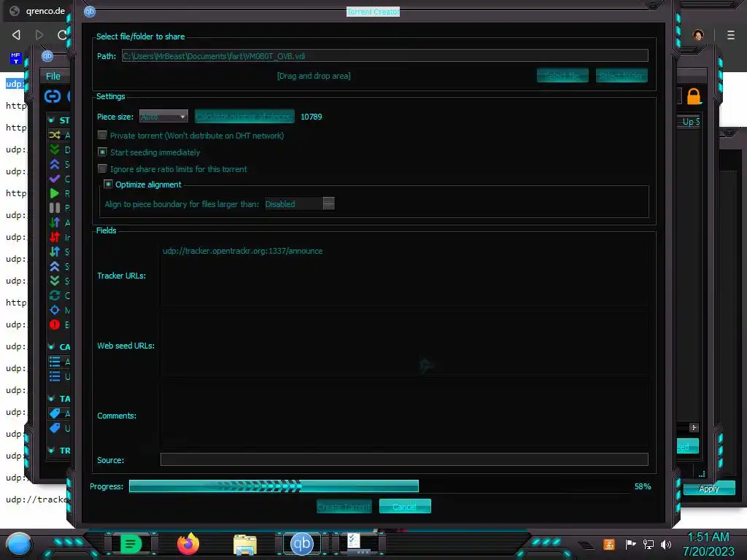The height and width of the screenshot is (560, 747).
Task: Click the Tracker URLs text area
Action: [x=404, y=275]
